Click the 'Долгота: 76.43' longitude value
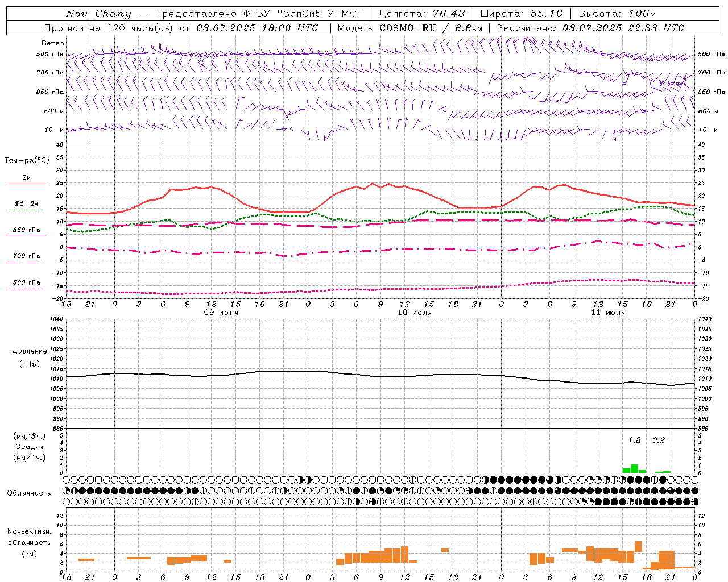 [x=421, y=14]
